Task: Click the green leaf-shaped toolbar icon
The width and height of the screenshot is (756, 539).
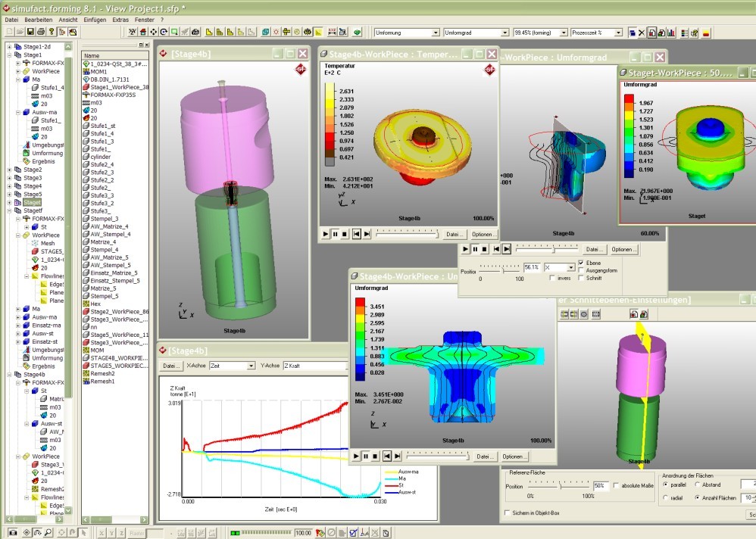Action: (x=358, y=33)
